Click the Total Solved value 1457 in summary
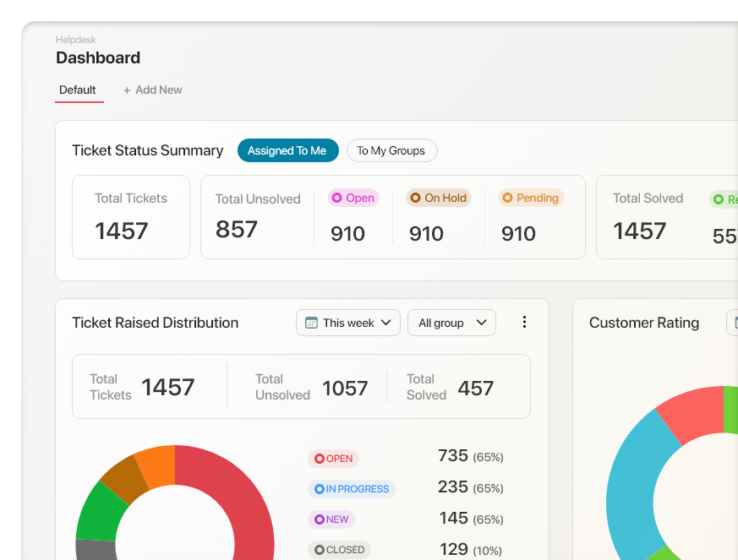This screenshot has height=560, width=738. coord(639,231)
